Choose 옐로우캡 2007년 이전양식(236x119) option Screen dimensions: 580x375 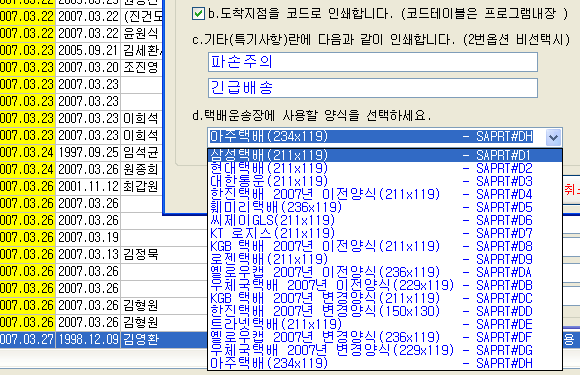[385, 272]
